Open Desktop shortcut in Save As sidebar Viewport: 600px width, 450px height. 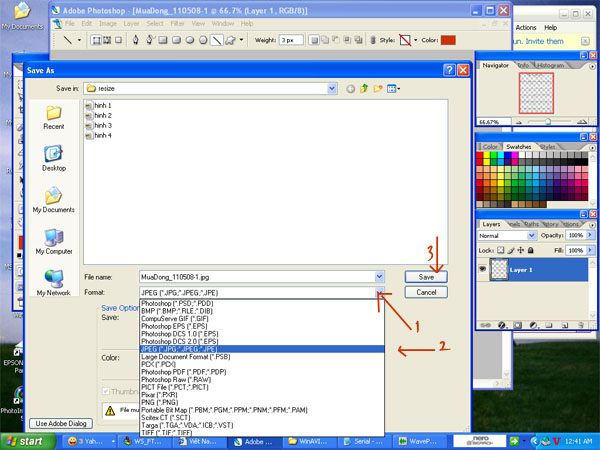[x=54, y=158]
